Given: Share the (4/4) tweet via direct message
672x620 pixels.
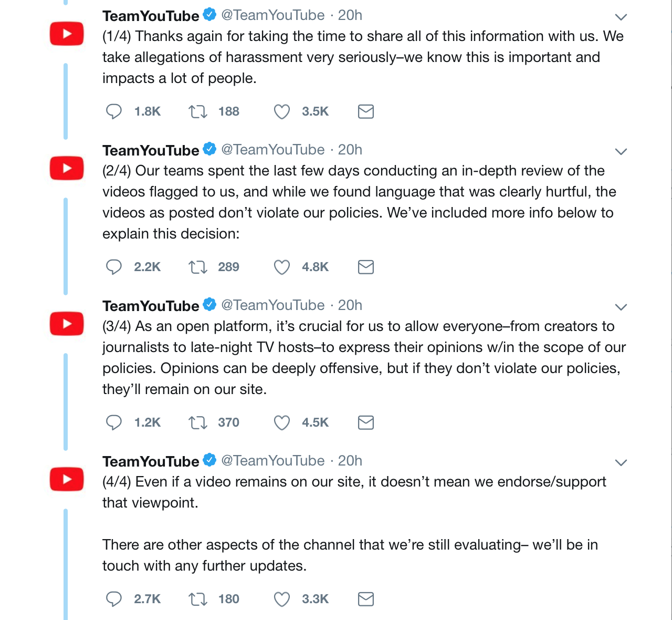Looking at the screenshot, I should click(366, 599).
